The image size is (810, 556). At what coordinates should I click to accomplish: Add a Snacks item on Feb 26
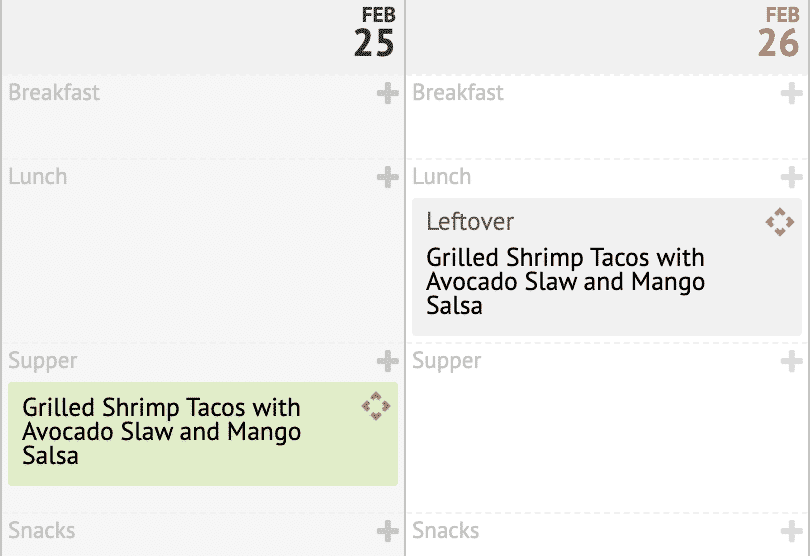[791, 531]
